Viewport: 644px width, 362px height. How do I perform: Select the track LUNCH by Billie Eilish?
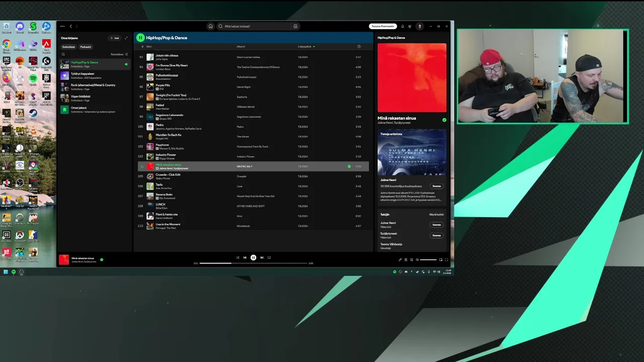254,206
